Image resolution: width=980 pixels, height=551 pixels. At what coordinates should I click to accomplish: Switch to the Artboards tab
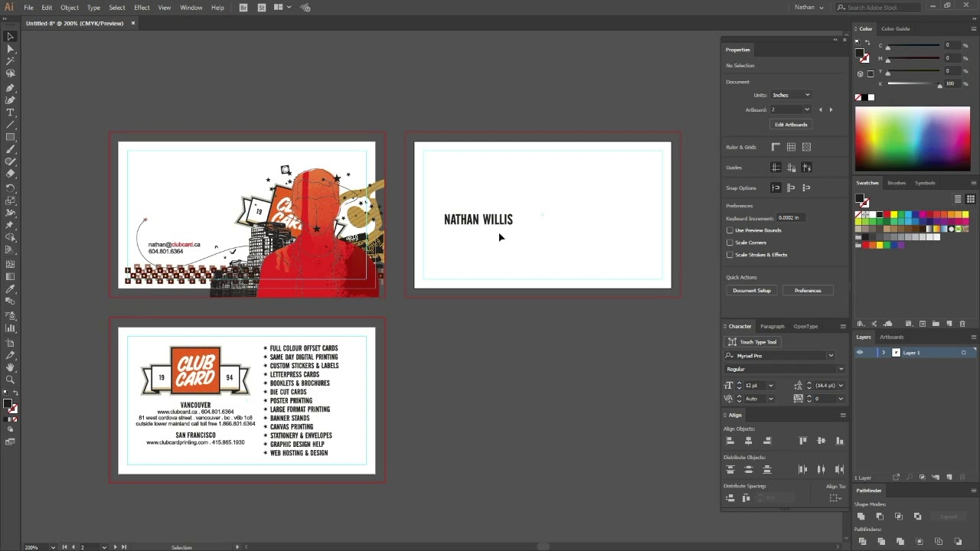coord(891,337)
